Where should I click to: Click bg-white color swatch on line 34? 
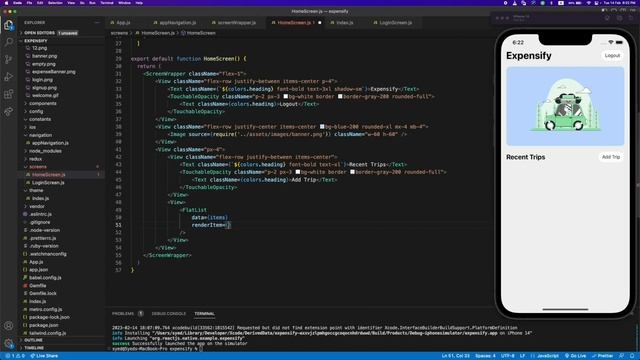(286, 96)
